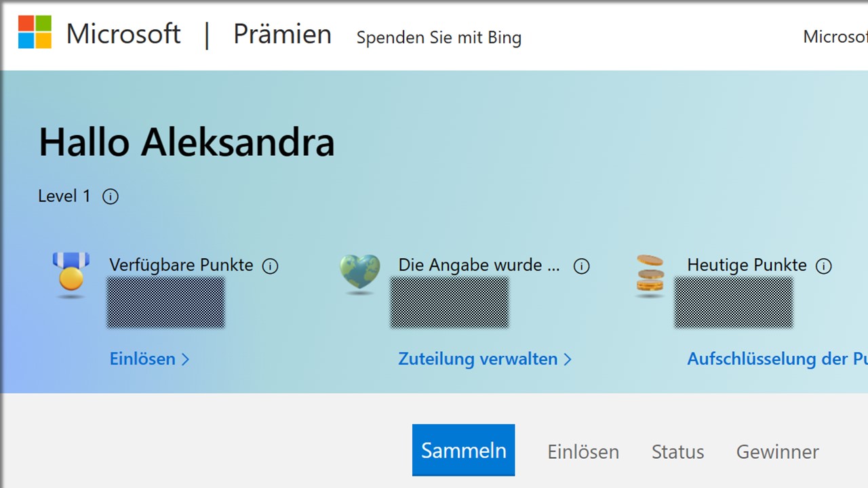Click the Microsoft logo icon
The height and width of the screenshot is (488, 868).
coord(37,33)
